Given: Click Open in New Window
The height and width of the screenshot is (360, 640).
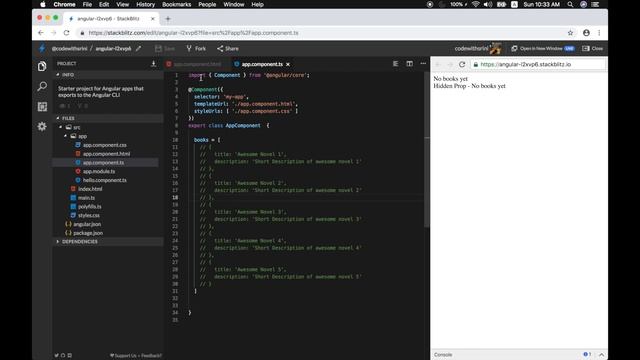Looking at the screenshot, I should pyautogui.click(x=542, y=49).
